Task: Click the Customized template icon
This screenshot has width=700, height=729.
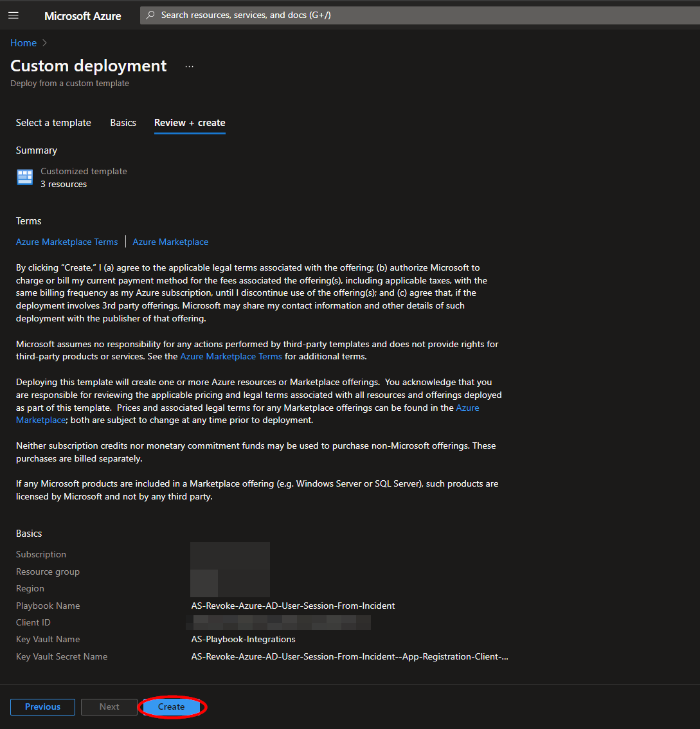Action: (24, 177)
